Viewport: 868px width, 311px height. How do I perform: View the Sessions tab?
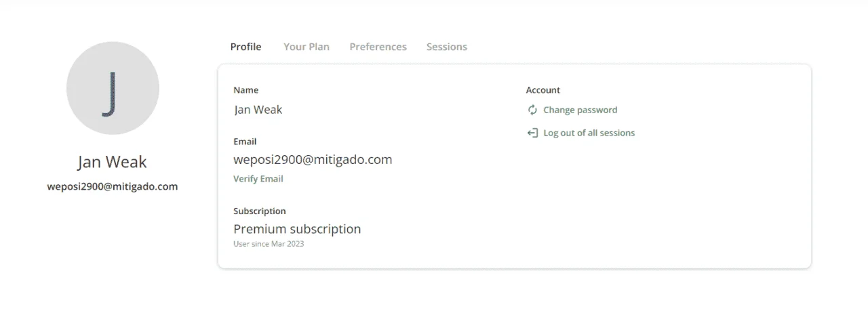(x=447, y=47)
